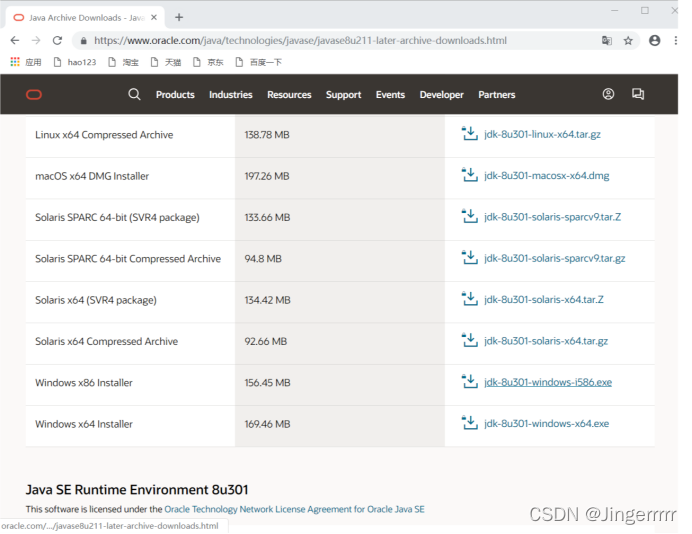Viewport: 692px width, 534px height.
Task: Click download icon for jdk-8u301-solaris-sparcv9.tar.Z
Action: click(x=470, y=216)
